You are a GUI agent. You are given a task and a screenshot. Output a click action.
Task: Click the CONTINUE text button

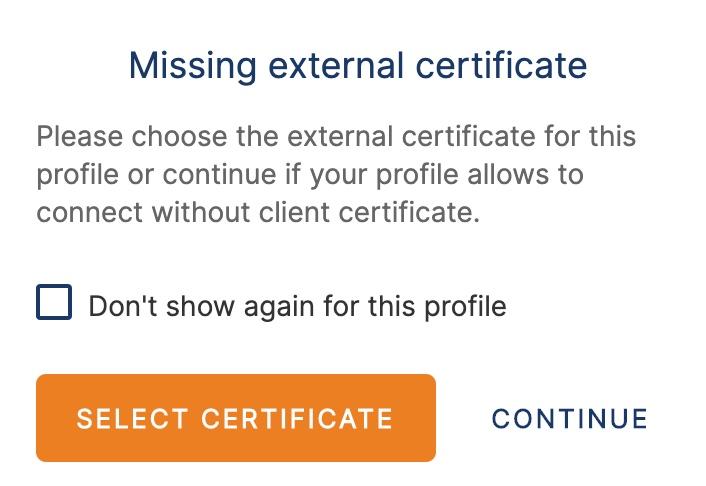tap(570, 419)
